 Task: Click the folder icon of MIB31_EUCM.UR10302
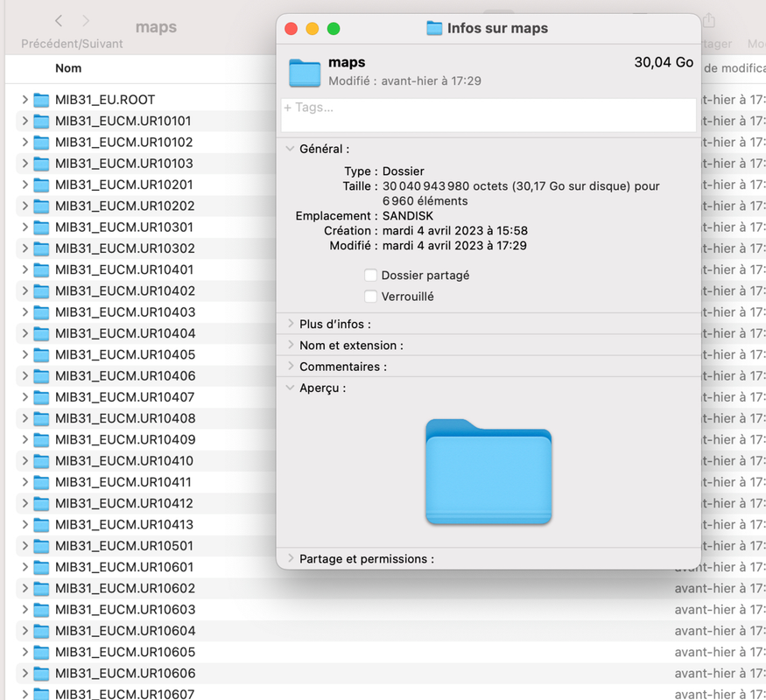pyautogui.click(x=41, y=248)
